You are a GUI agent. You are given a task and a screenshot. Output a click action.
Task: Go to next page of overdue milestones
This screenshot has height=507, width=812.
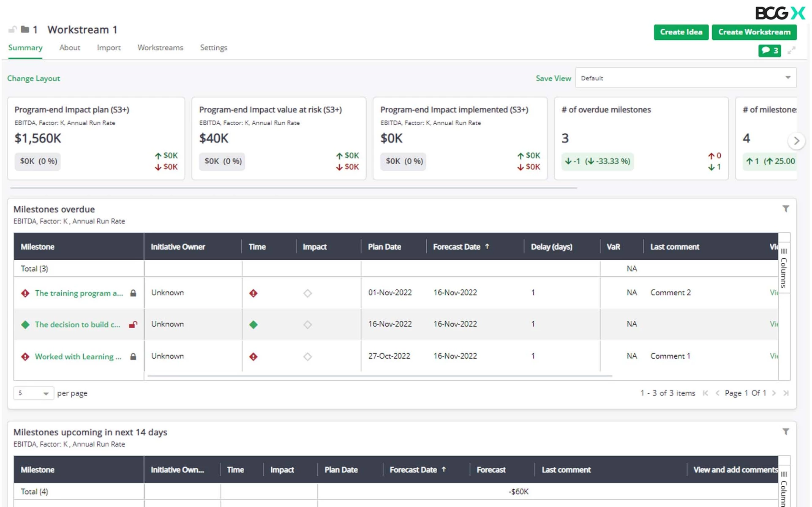click(x=774, y=393)
